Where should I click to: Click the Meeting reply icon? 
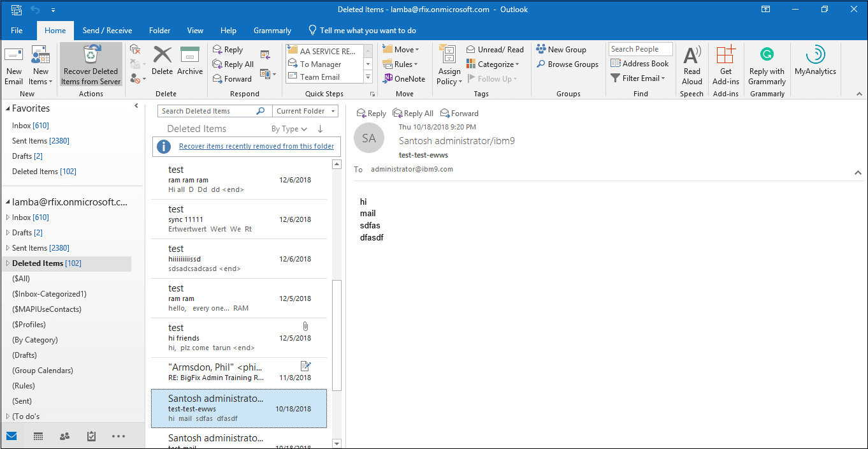click(x=265, y=54)
